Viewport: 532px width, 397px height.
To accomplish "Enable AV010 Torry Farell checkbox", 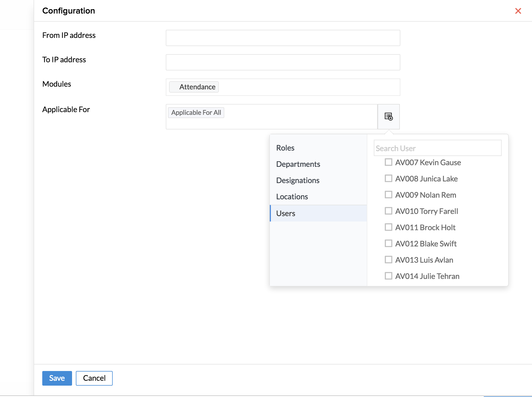I will pyautogui.click(x=388, y=211).
